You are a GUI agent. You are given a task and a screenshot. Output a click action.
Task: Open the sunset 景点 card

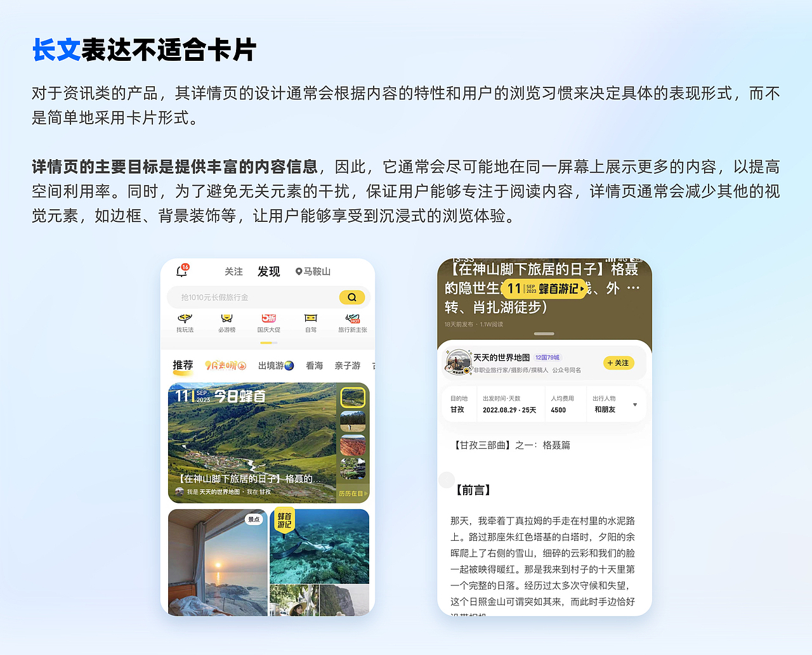coord(218,562)
